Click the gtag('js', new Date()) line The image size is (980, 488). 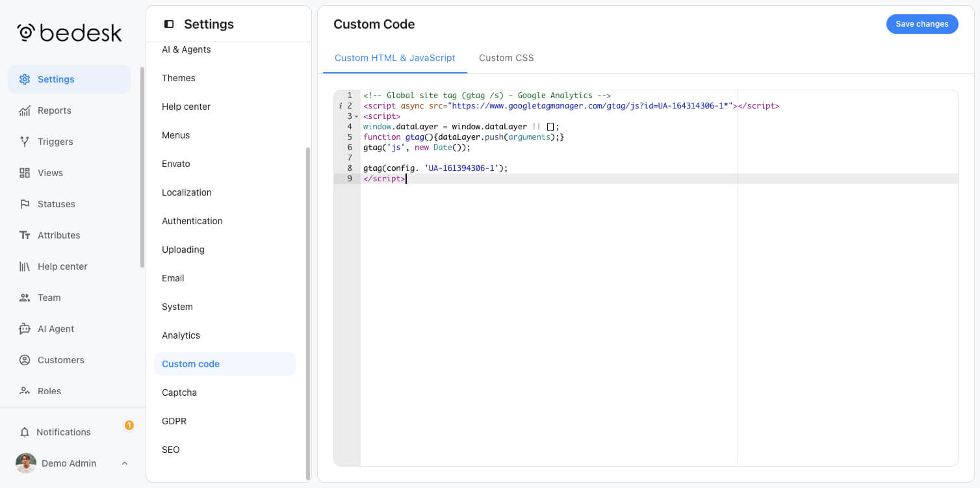[x=417, y=148]
